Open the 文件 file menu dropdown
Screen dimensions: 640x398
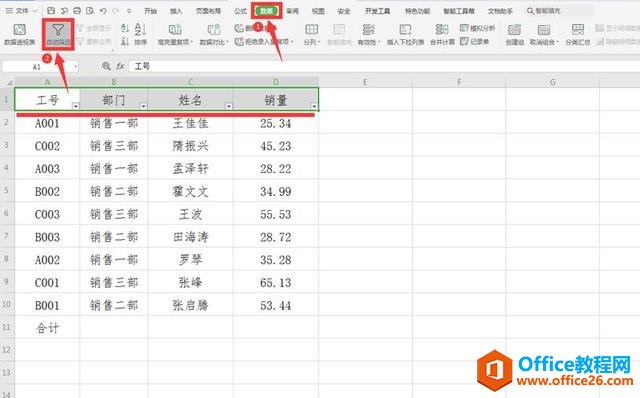[x=22, y=11]
